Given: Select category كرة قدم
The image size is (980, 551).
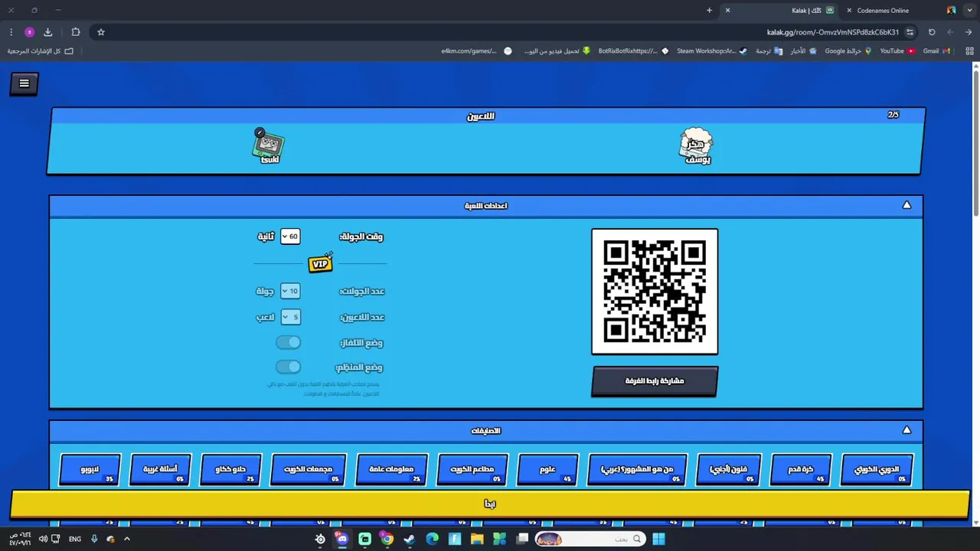Looking at the screenshot, I should 800,470.
